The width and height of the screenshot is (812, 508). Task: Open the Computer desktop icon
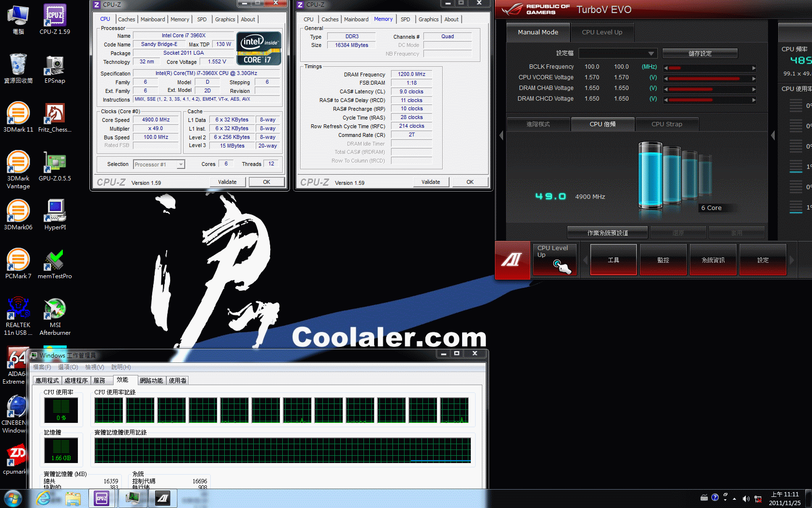(18, 19)
